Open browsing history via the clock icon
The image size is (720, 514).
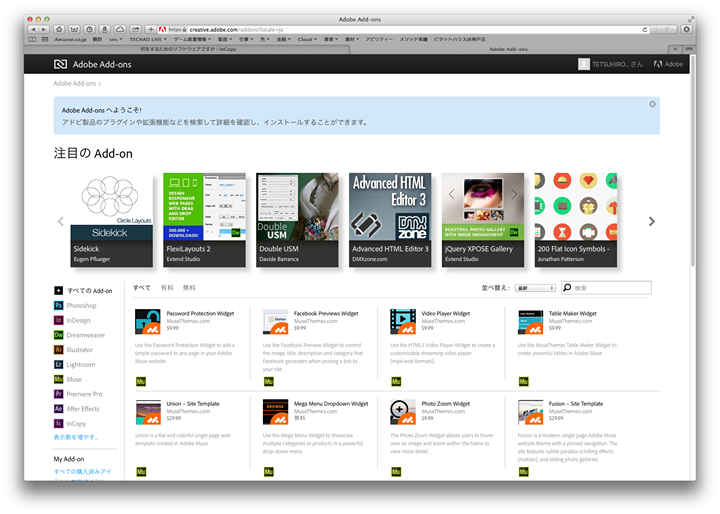pos(90,29)
